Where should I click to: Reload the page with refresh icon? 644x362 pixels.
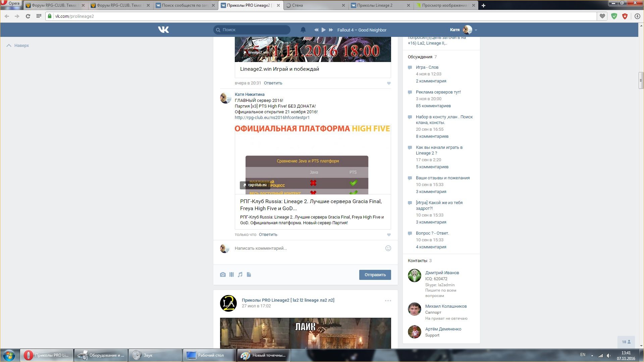28,16
